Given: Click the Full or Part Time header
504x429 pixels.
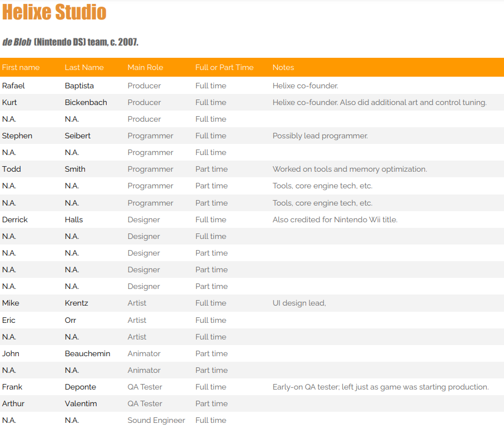Looking at the screenshot, I should point(224,67).
